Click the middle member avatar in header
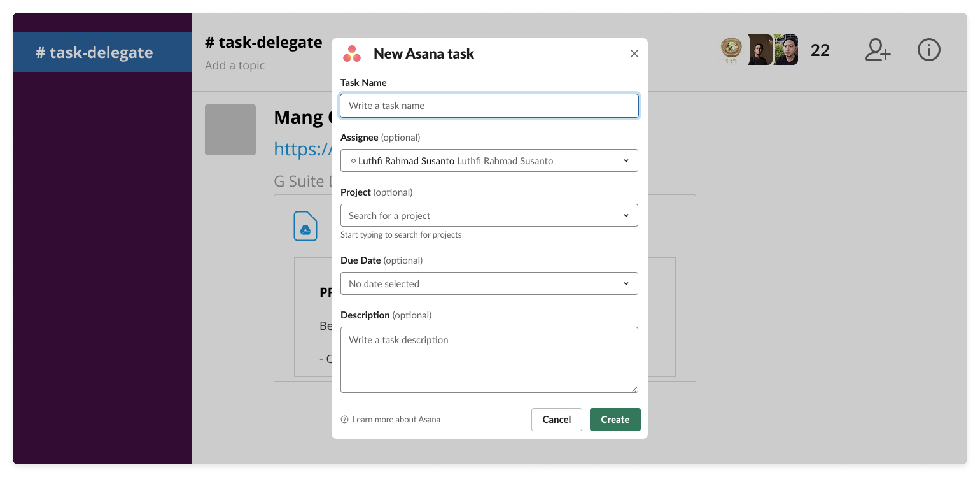Screen dimensions: 980x477 tap(760, 50)
